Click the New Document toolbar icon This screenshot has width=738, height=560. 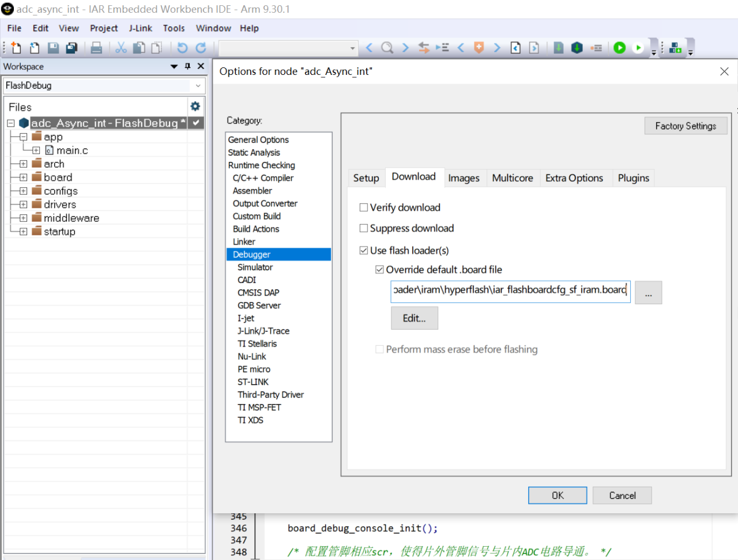tap(16, 48)
